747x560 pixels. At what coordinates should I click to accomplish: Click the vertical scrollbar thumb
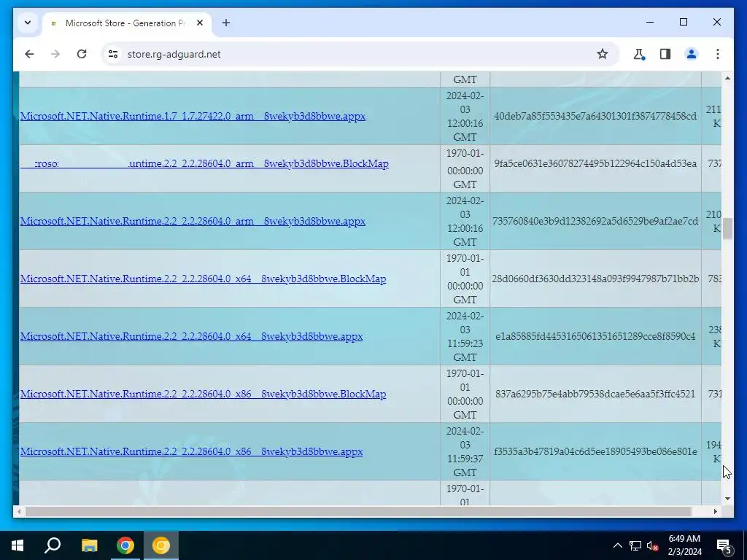pos(727,228)
